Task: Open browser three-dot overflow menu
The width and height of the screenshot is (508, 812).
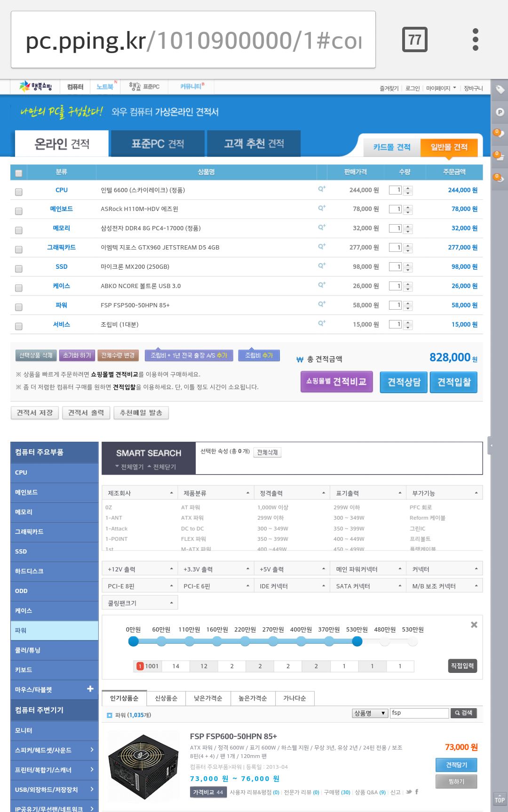Action: click(x=475, y=39)
